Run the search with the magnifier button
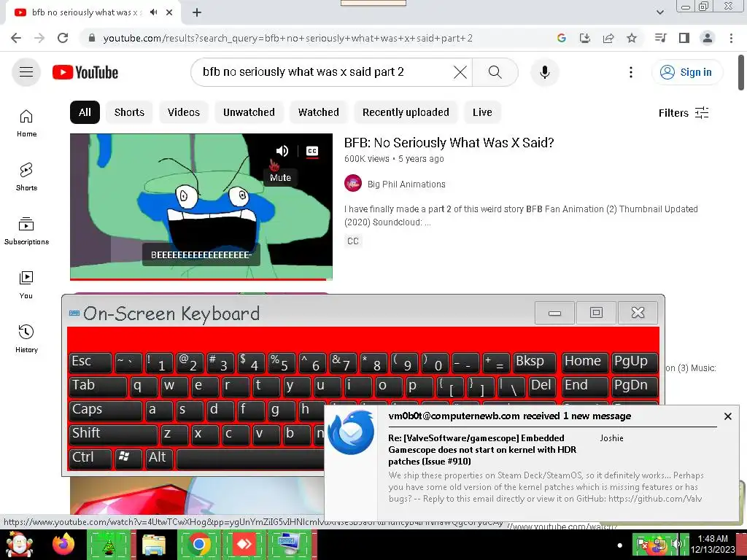The width and height of the screenshot is (747, 560). pyautogui.click(x=495, y=72)
